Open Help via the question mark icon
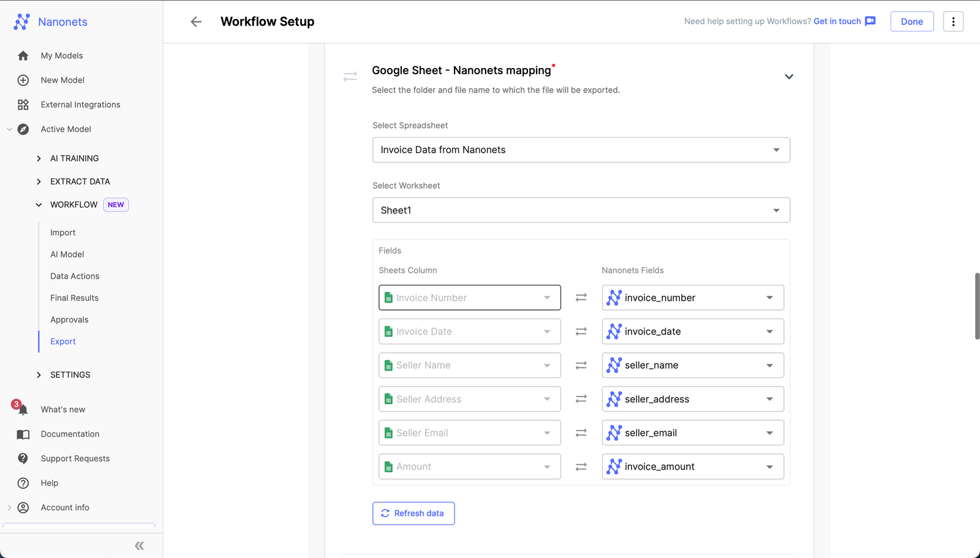980x558 pixels. (x=23, y=483)
